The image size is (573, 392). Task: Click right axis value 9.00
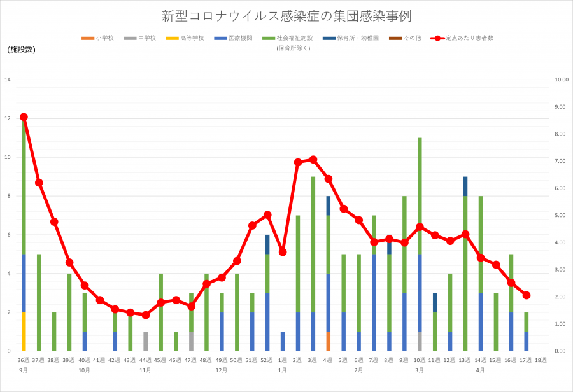560,107
